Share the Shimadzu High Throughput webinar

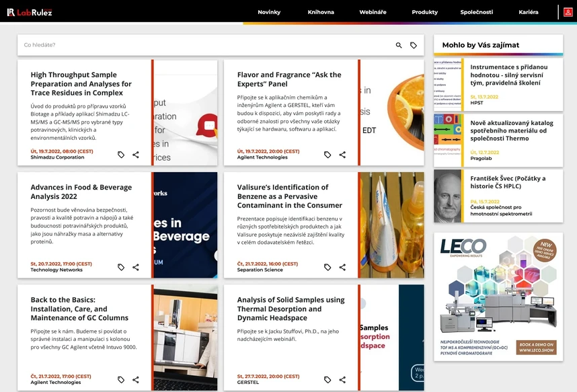tap(136, 155)
